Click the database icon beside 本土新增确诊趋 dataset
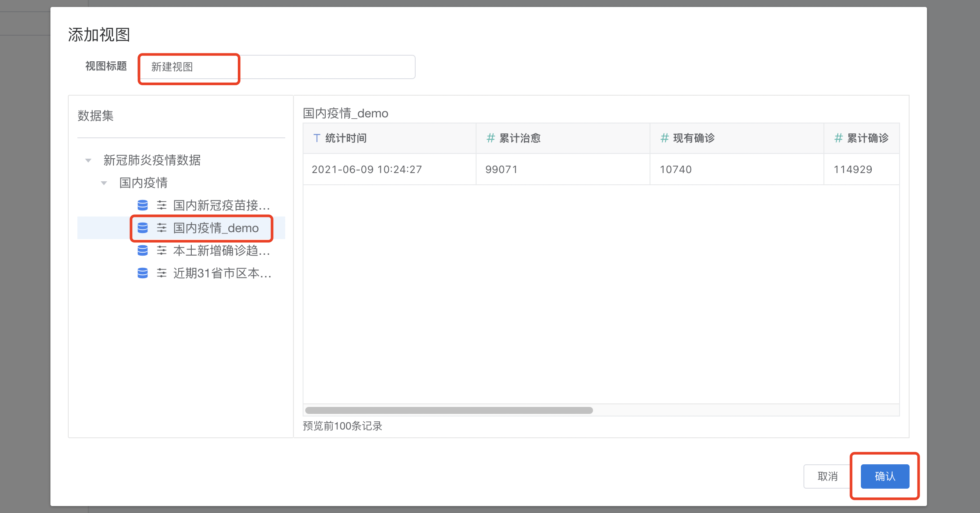The width and height of the screenshot is (980, 513). pos(143,250)
